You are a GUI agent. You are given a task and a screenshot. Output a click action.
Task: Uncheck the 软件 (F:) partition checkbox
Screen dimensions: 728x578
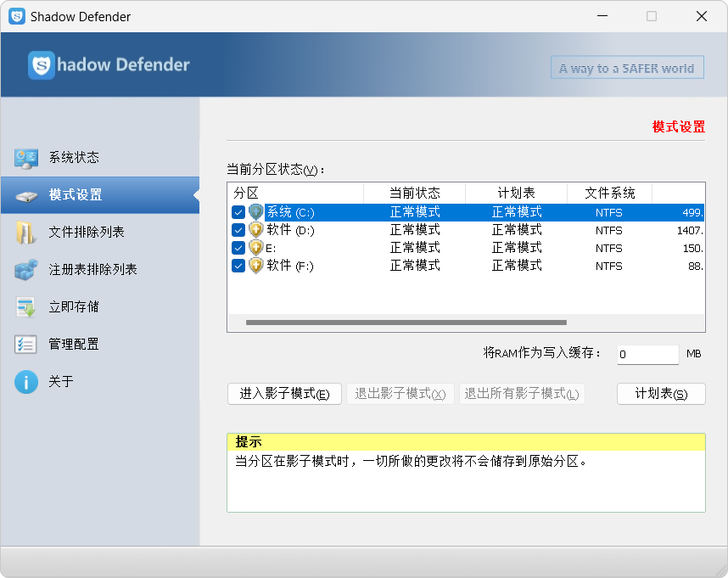238,266
